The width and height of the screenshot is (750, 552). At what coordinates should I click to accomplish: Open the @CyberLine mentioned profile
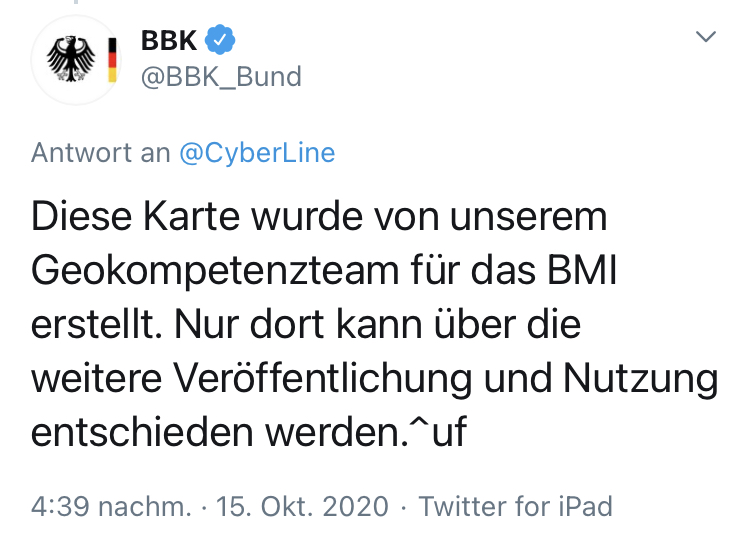pos(257,153)
